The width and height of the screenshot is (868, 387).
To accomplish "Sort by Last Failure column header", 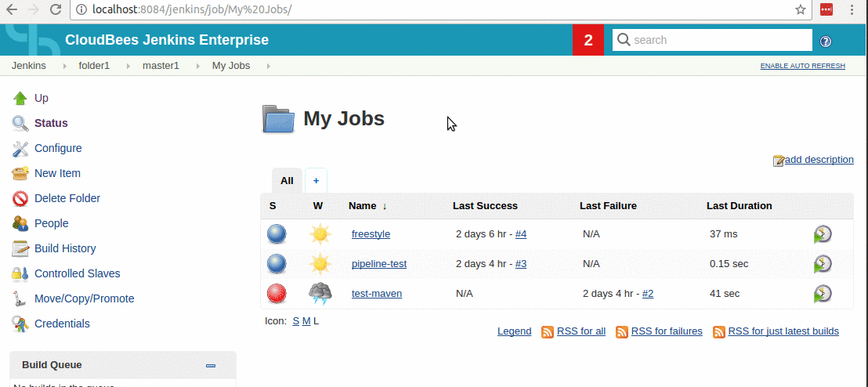I will [608, 206].
